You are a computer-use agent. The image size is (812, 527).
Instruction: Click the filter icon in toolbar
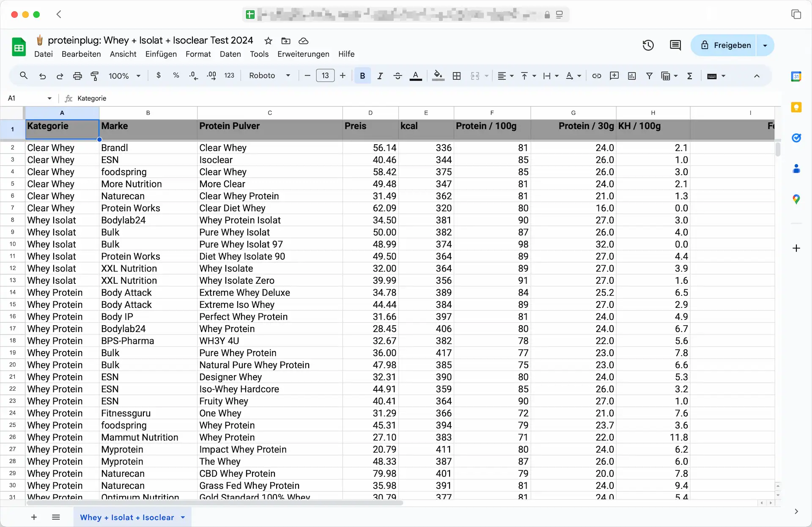(x=649, y=76)
